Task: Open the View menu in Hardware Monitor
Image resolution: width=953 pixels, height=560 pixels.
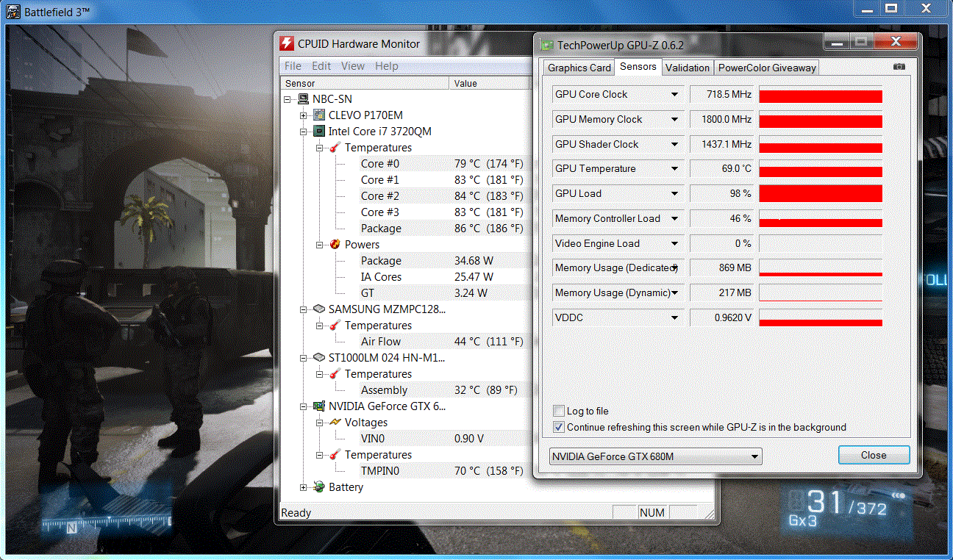Action: coord(352,66)
